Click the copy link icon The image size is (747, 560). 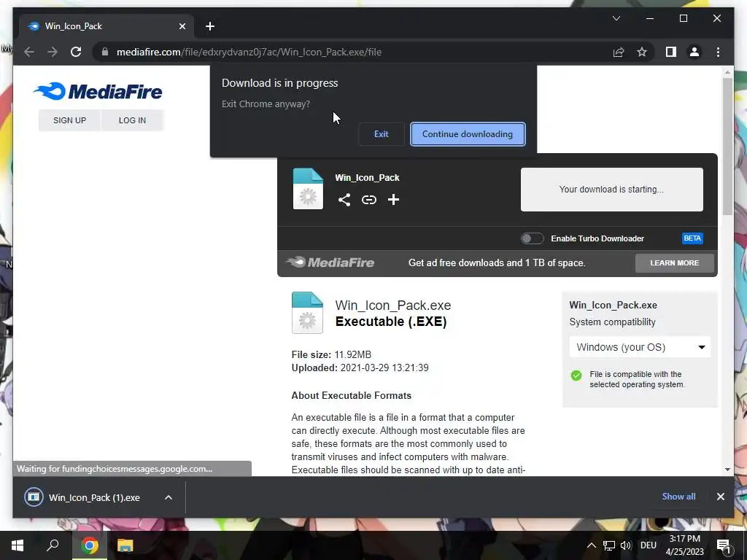tap(368, 200)
